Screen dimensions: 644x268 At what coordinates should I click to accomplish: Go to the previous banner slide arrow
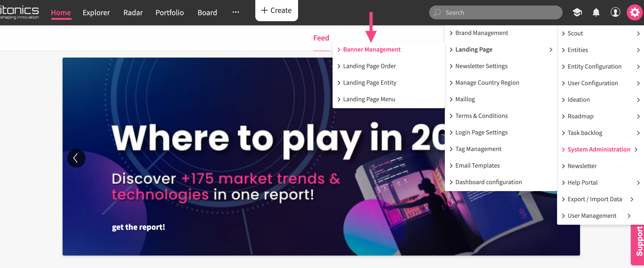(76, 158)
